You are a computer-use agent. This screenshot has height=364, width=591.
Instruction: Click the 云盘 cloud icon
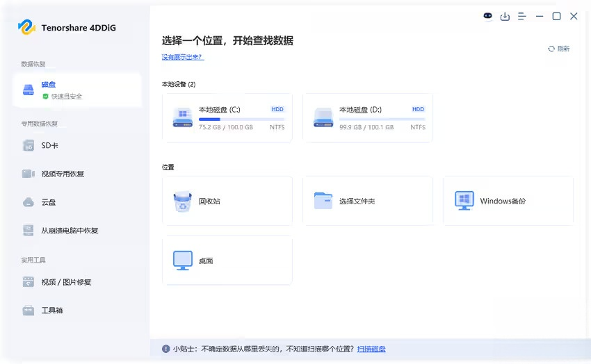point(29,202)
